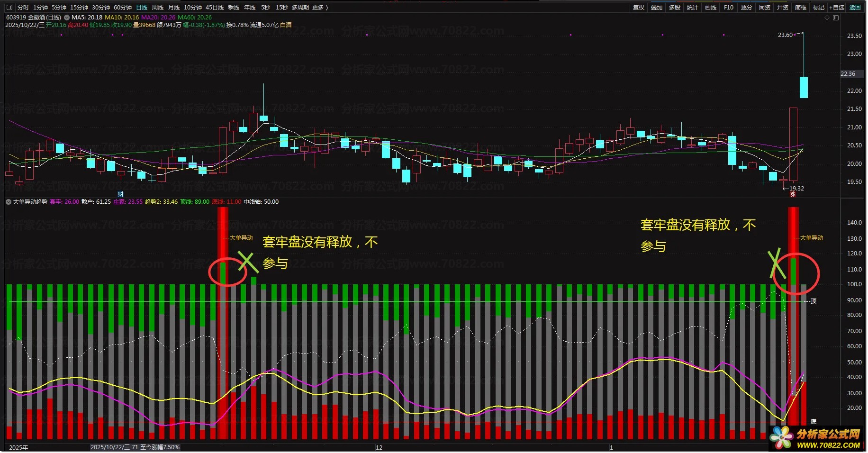Screen dimensions: 868x453
Task: Select the 60分钟 period tab
Action: tap(123, 8)
